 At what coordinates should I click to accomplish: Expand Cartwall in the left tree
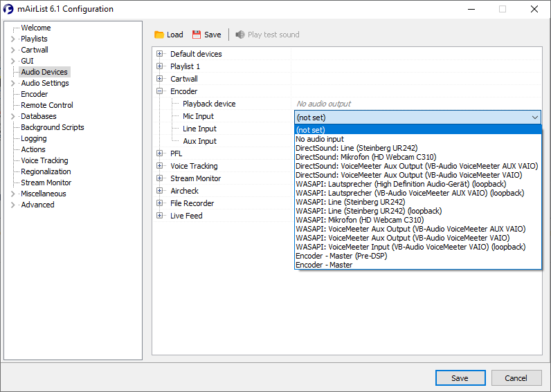(x=13, y=50)
